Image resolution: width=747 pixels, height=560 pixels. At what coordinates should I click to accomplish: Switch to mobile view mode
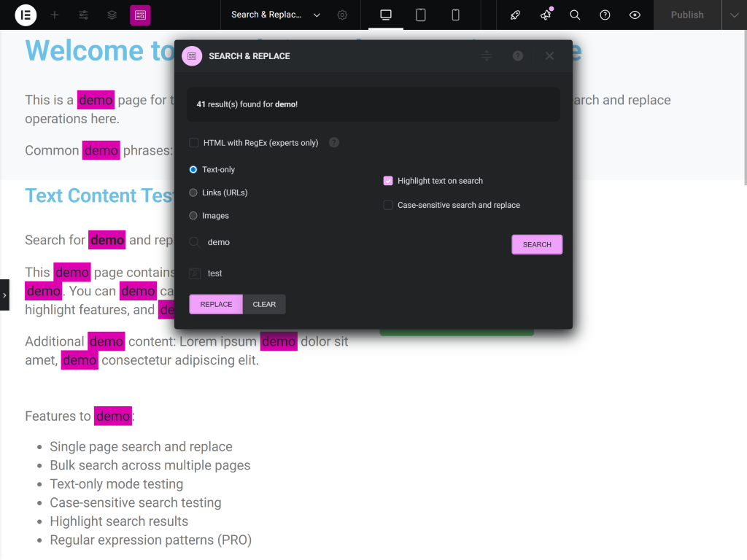pyautogui.click(x=455, y=15)
